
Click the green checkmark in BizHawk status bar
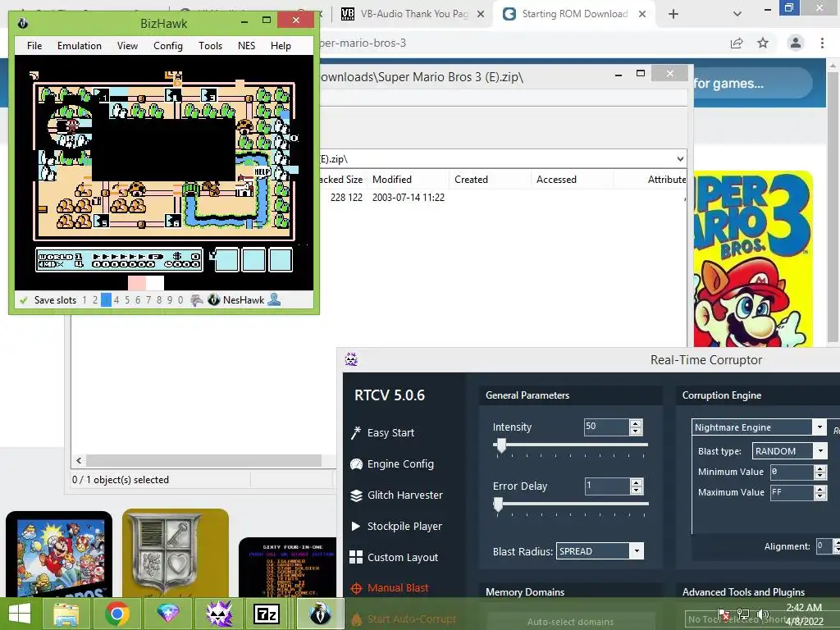(24, 300)
